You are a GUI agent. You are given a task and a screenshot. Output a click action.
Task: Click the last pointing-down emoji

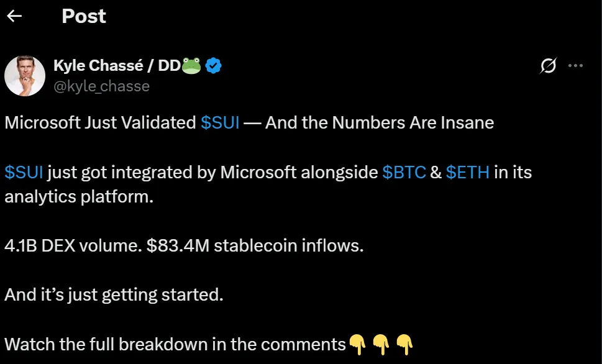pos(404,342)
